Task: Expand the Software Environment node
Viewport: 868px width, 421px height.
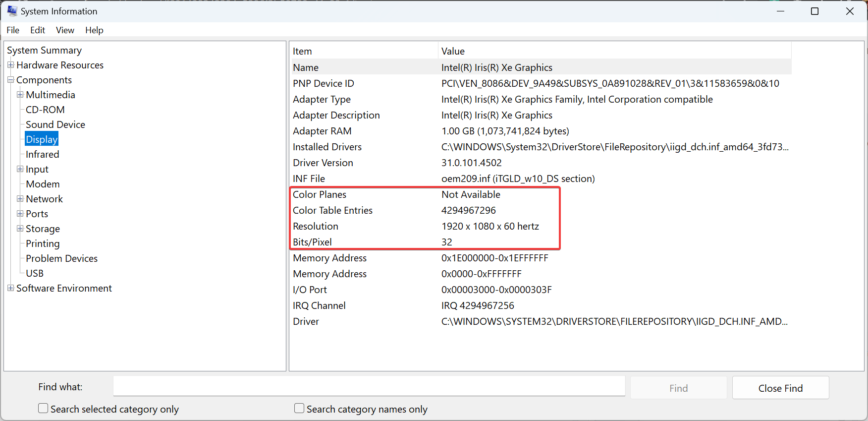Action: click(x=10, y=288)
